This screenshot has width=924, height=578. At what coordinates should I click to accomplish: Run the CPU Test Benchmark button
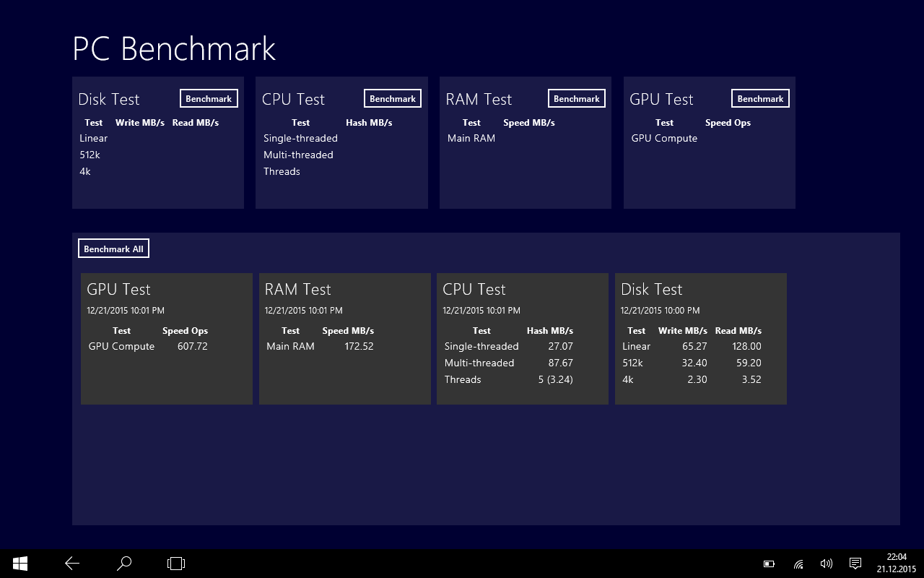tap(393, 99)
